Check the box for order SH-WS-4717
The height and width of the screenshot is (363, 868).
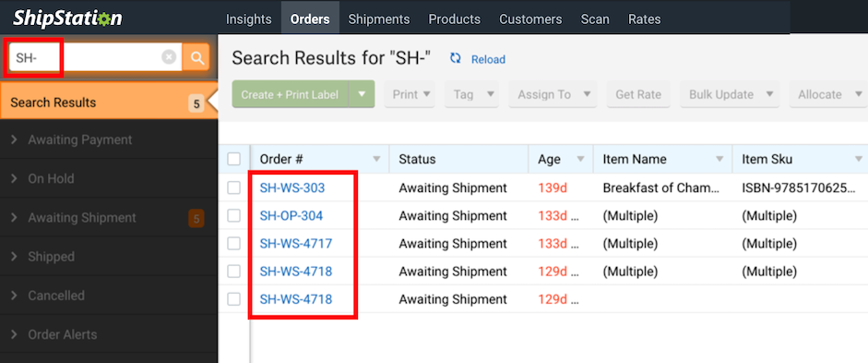tap(234, 243)
